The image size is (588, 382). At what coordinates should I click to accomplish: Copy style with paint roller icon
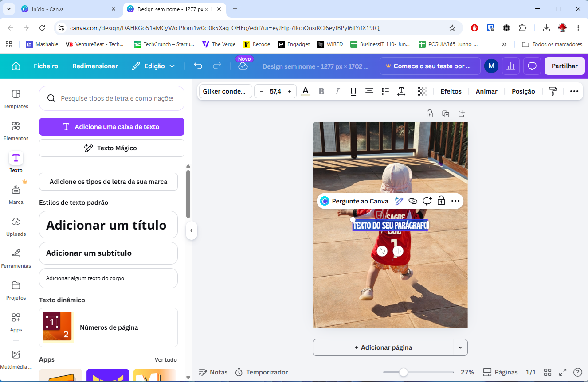[553, 91]
